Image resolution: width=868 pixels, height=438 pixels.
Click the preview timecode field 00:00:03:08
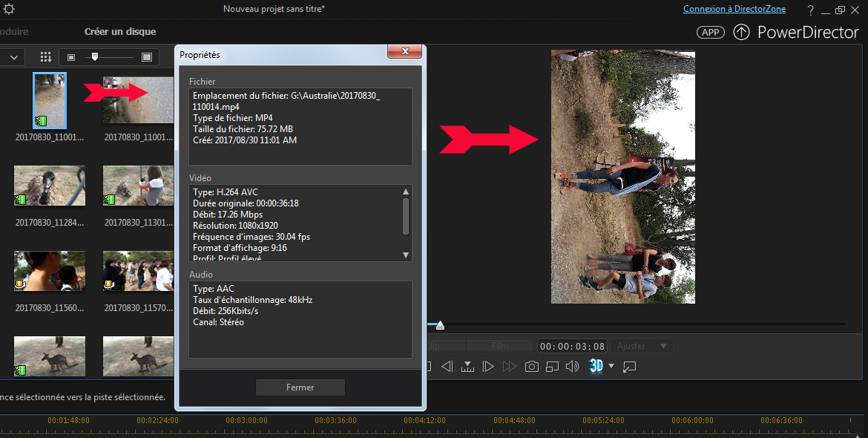pos(573,346)
